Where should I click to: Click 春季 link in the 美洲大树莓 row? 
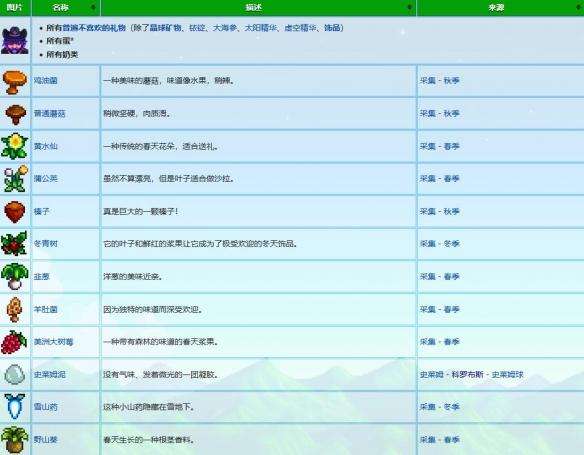coord(451,341)
